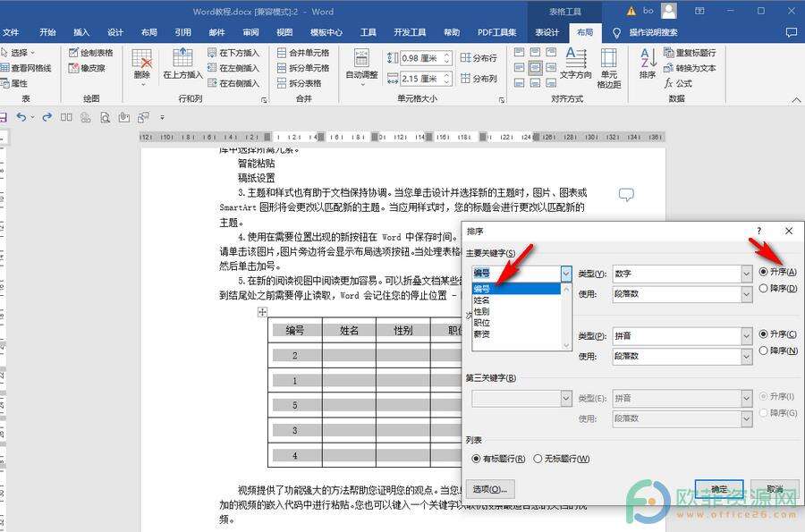Choose Insert Left option
805x532 pixels.
233,68
